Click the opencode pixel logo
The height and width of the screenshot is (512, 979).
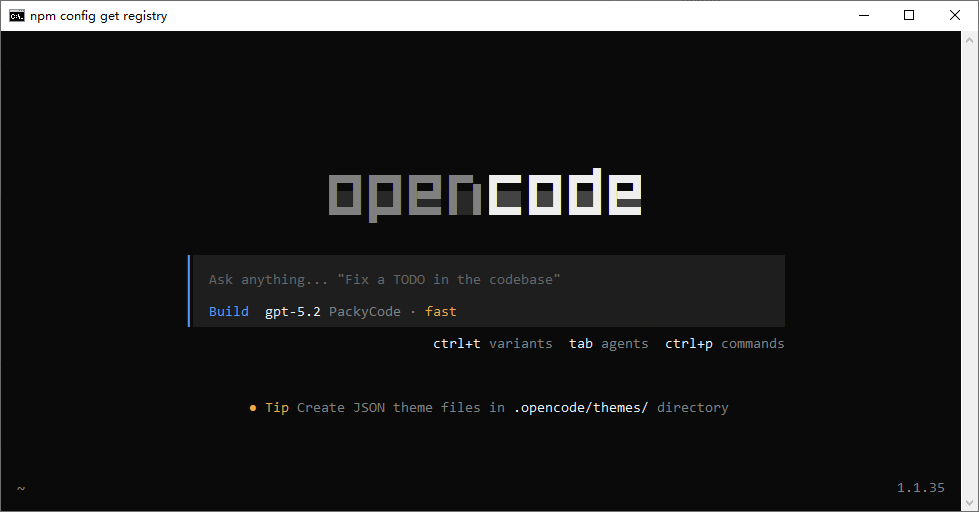[x=485, y=194]
